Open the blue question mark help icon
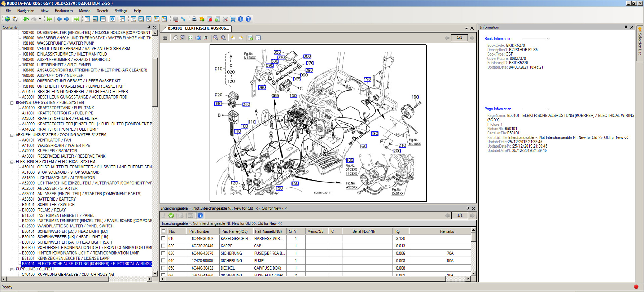 tap(248, 19)
